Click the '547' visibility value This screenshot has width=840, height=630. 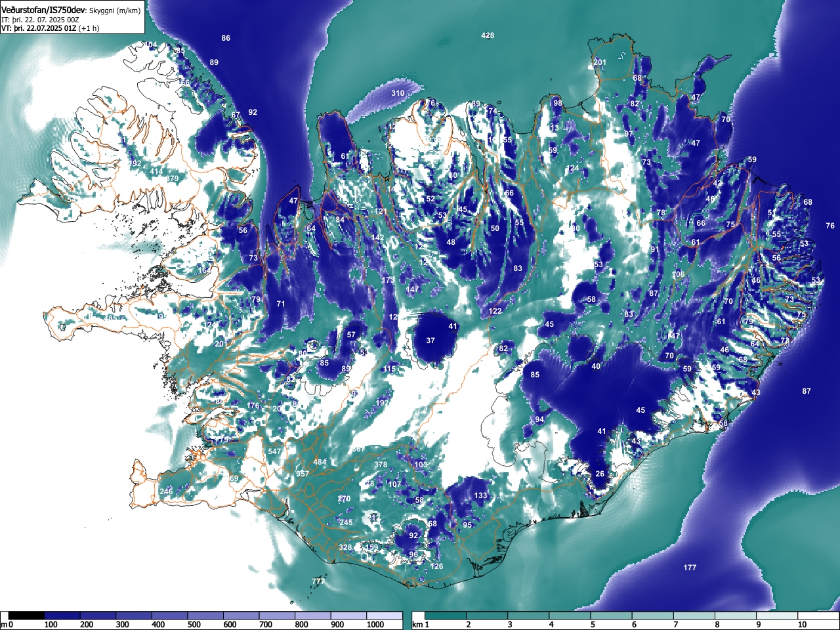tap(274, 451)
